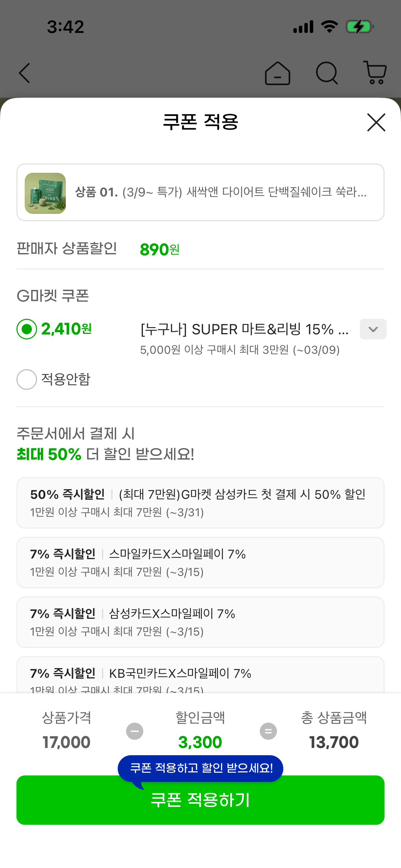
Task: Tap the back arrow icon
Action: click(x=25, y=73)
